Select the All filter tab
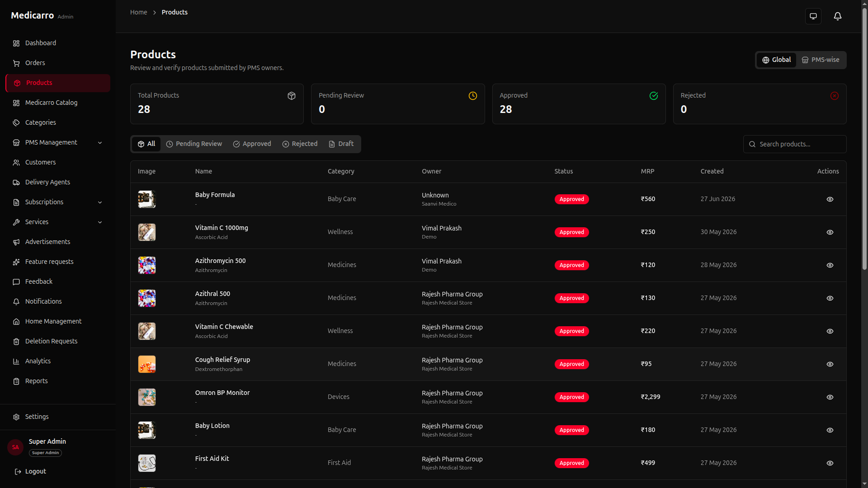The image size is (868, 488). click(x=146, y=144)
